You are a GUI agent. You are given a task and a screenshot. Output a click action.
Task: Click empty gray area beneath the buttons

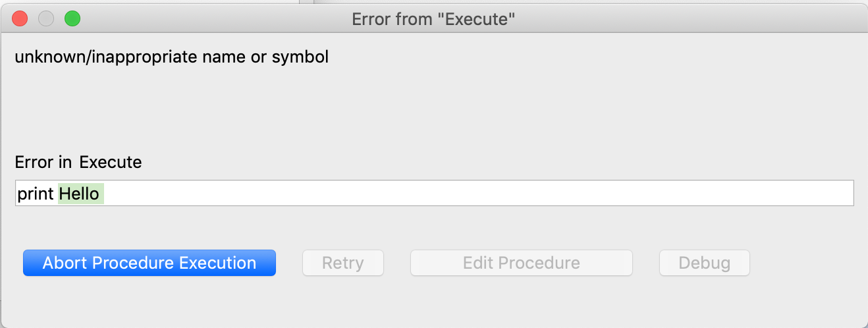pos(435,302)
